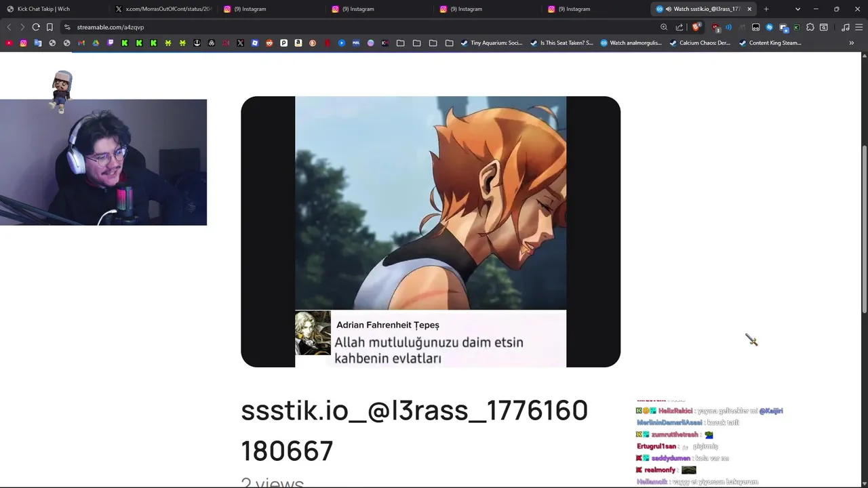Switch to the third Instagram tab

coord(487,9)
